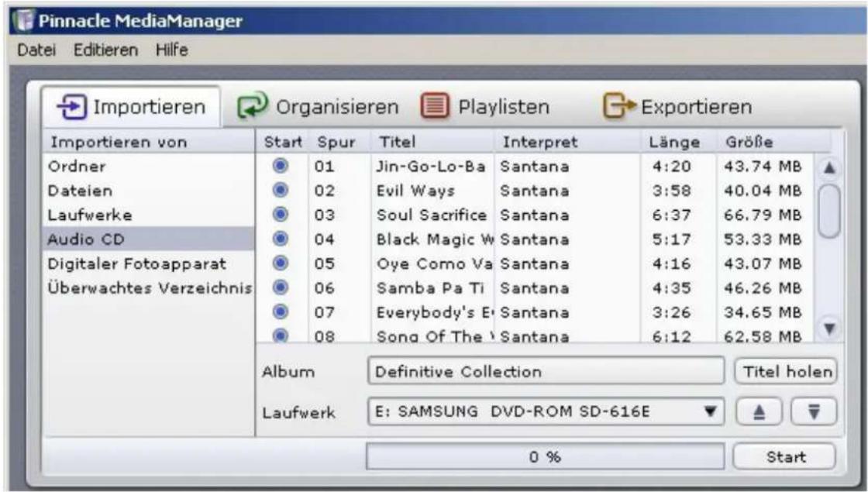Click the close drive tray button

click(814, 411)
